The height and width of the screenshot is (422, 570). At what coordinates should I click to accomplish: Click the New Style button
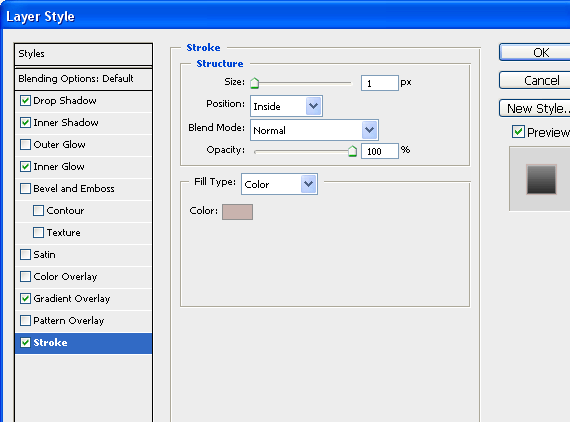535,108
